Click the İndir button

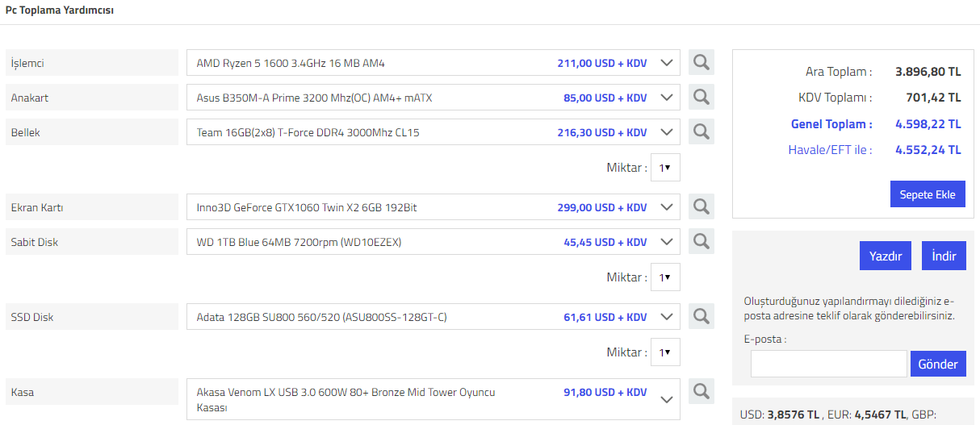(944, 256)
